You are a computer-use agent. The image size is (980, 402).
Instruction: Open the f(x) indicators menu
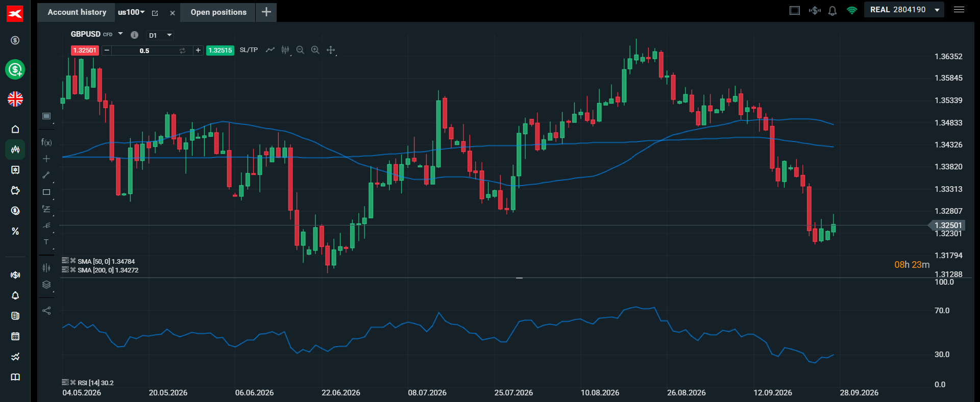pyautogui.click(x=46, y=142)
